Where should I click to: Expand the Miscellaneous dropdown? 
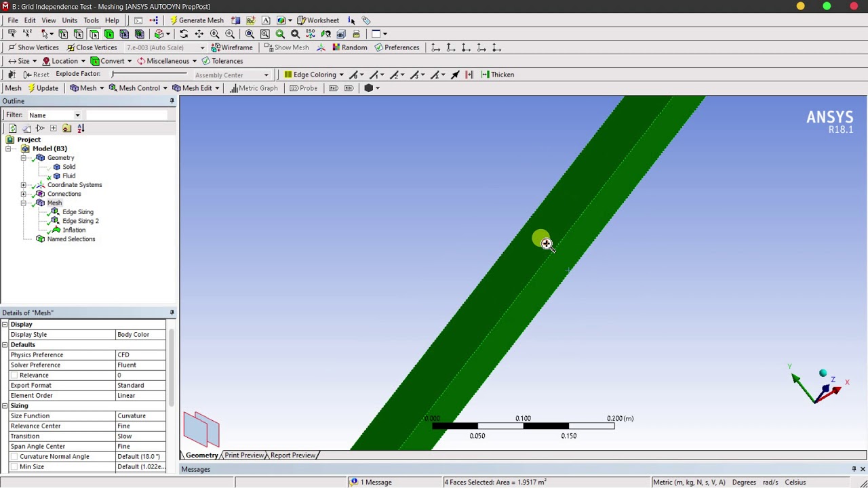click(x=167, y=61)
